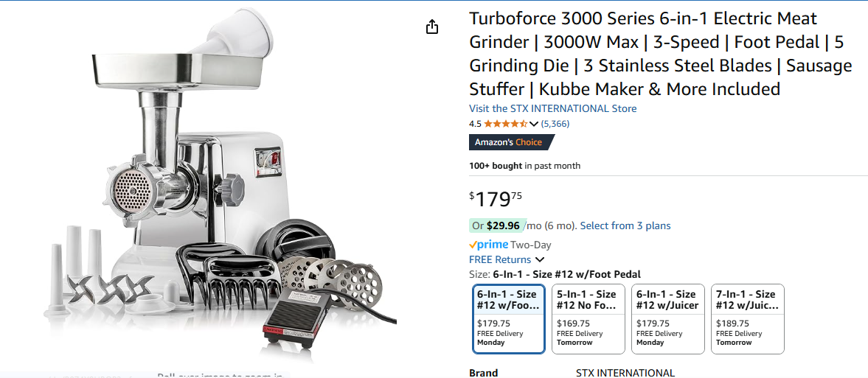Expand the FREE Returns dropdown arrow
Screen dimensions: 868x378
pyautogui.click(x=540, y=259)
